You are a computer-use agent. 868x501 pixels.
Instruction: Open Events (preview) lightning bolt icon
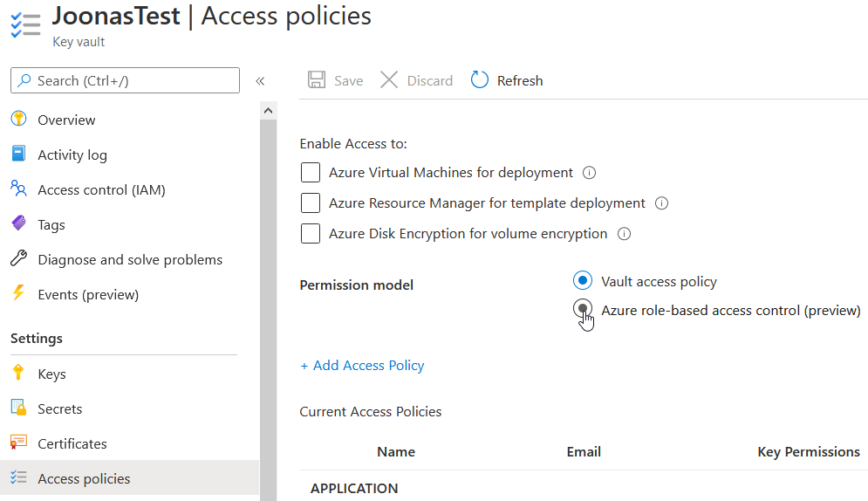(x=18, y=294)
